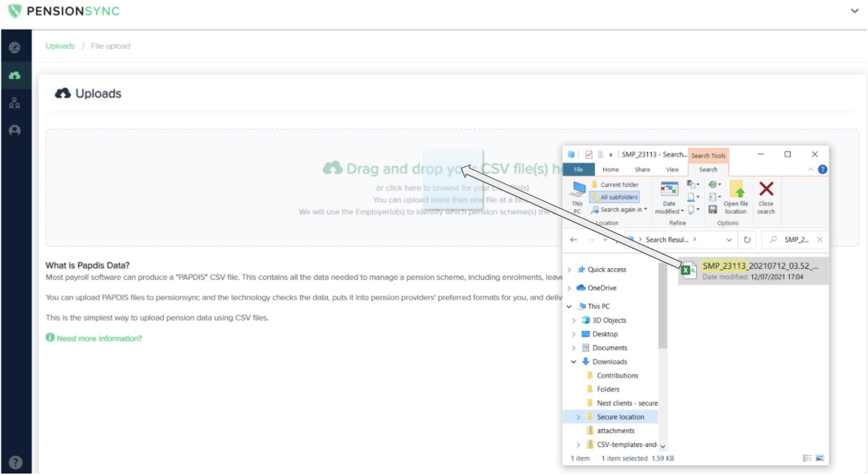Toggle thumbnail view in the Explorer status bar
Screen dimensions: 868x475
point(819,457)
